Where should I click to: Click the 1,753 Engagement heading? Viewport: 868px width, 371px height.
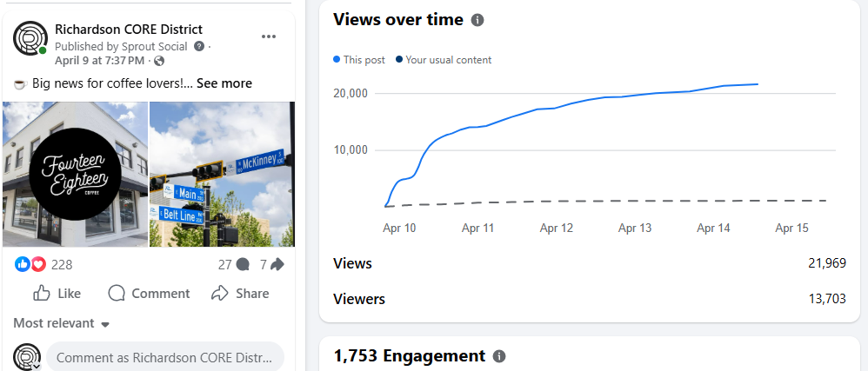410,355
